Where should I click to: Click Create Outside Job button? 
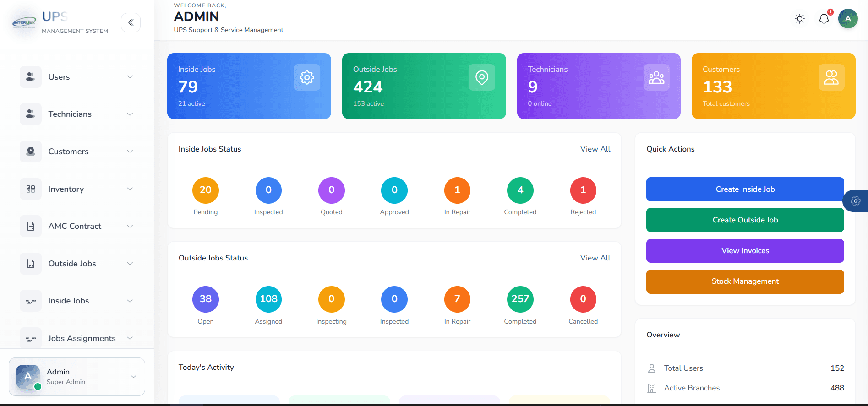pos(745,220)
